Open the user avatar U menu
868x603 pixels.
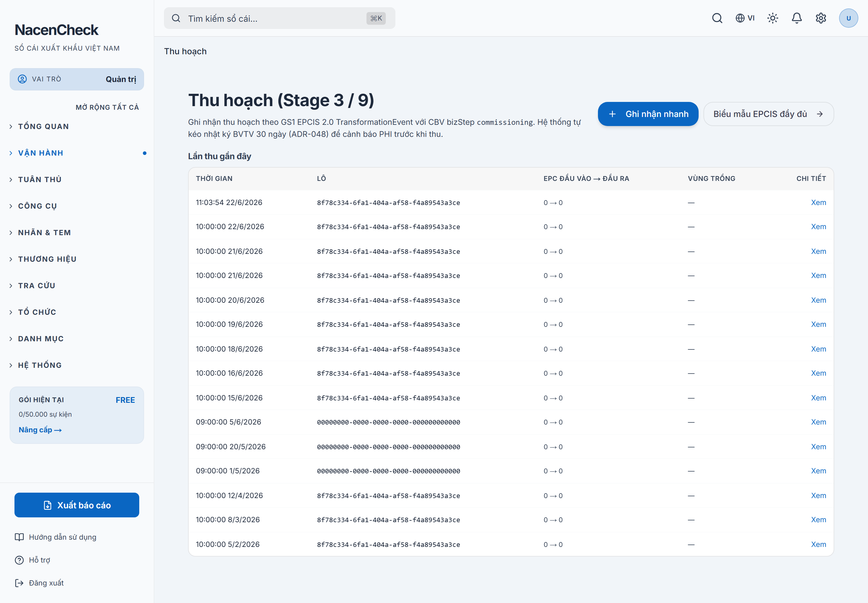[x=848, y=18]
